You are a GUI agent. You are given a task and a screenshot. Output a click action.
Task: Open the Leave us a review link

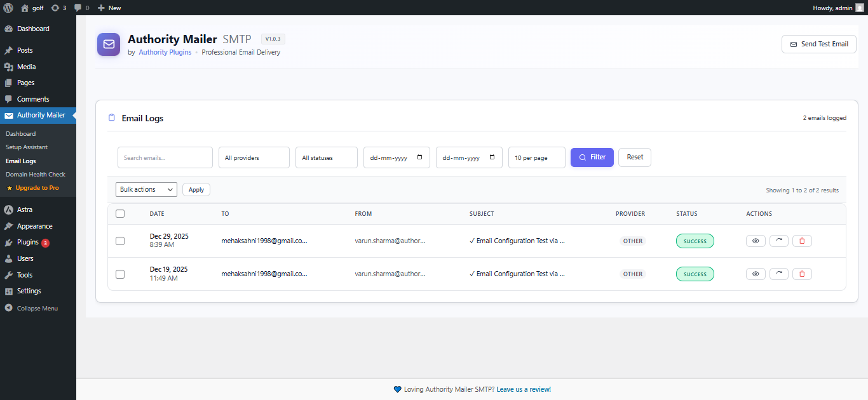(524, 389)
